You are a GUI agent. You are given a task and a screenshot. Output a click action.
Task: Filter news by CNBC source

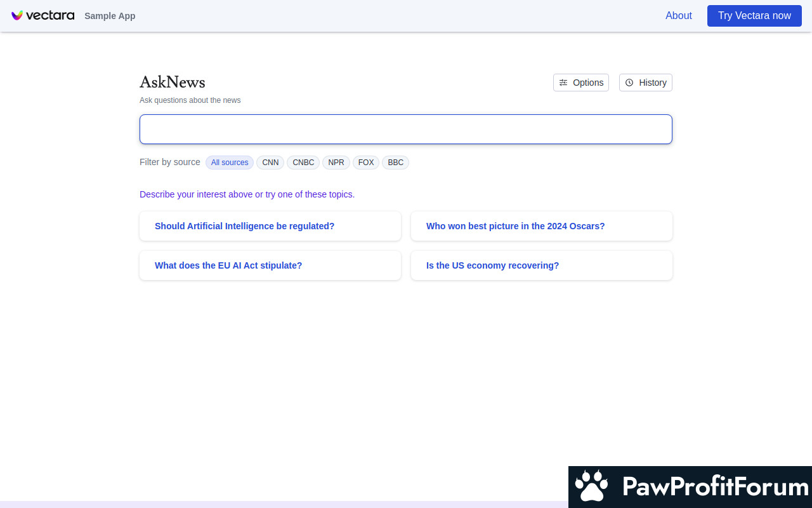(x=303, y=163)
